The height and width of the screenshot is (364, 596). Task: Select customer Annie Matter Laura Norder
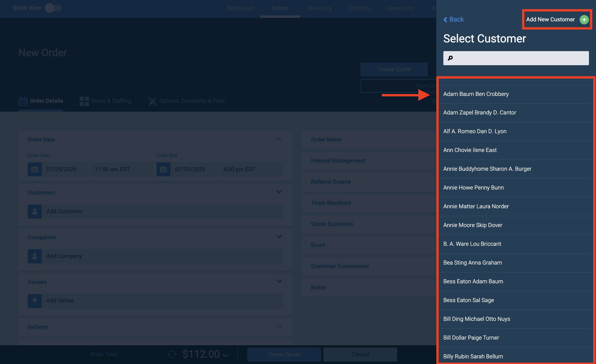[516, 207]
